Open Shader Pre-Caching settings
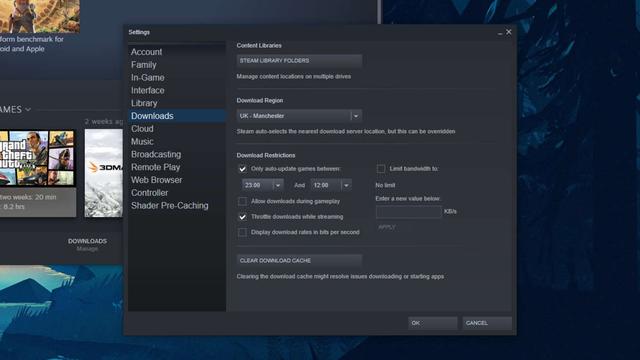Screen dimensions: 640x360 click(x=169, y=205)
